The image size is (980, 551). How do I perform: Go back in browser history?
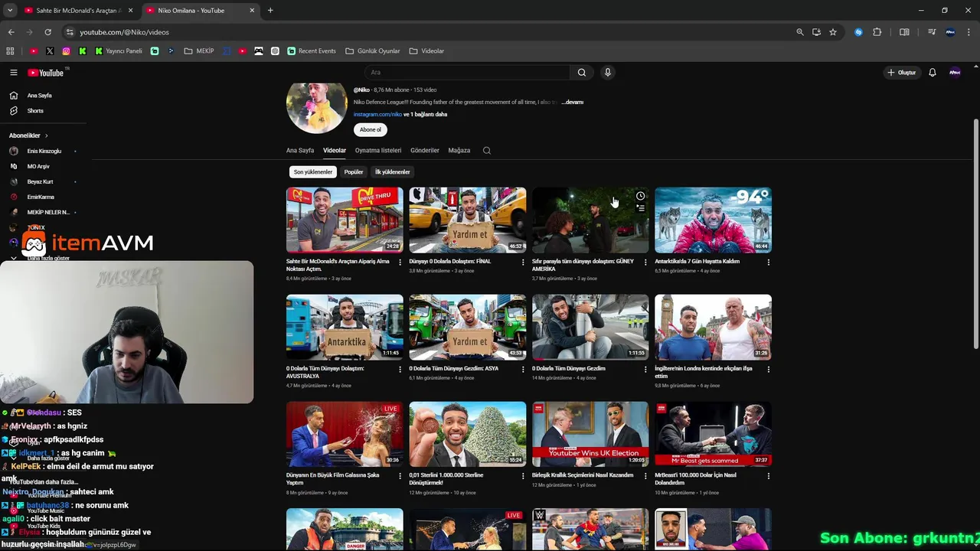[11, 32]
